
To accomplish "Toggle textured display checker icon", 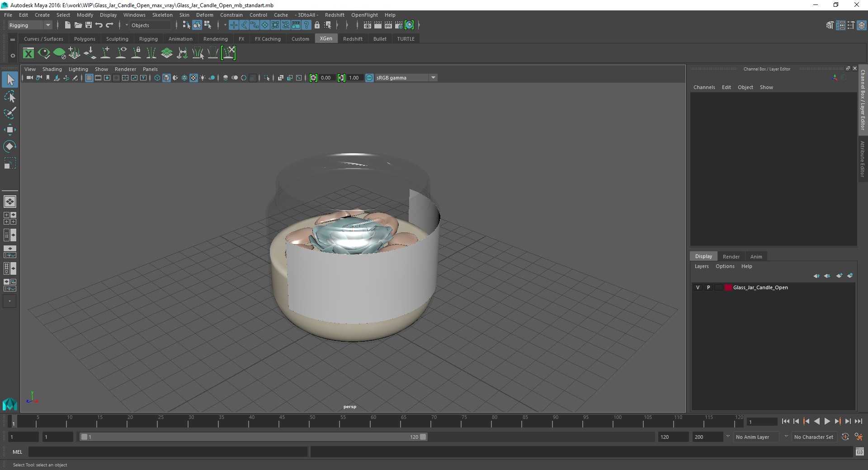I will point(193,78).
